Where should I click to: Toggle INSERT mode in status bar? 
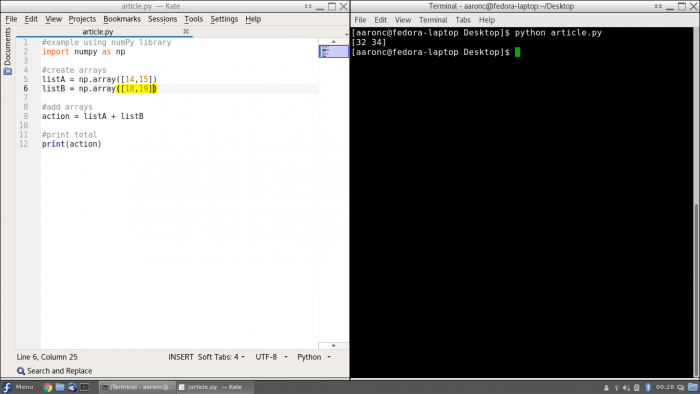pos(181,357)
